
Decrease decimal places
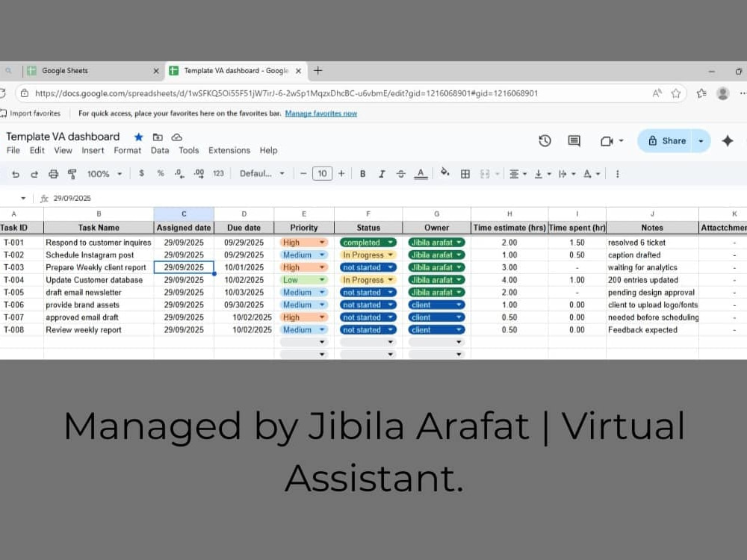tap(179, 174)
